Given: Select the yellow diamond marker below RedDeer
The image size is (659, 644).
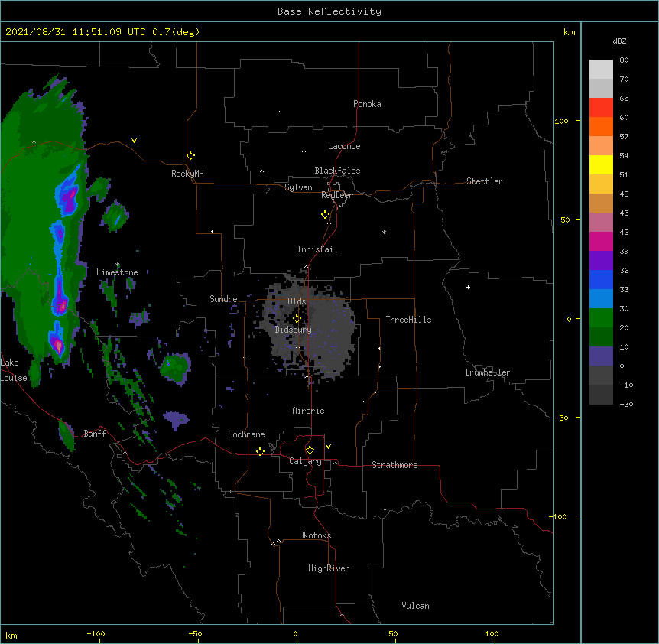Looking at the screenshot, I should [x=326, y=215].
